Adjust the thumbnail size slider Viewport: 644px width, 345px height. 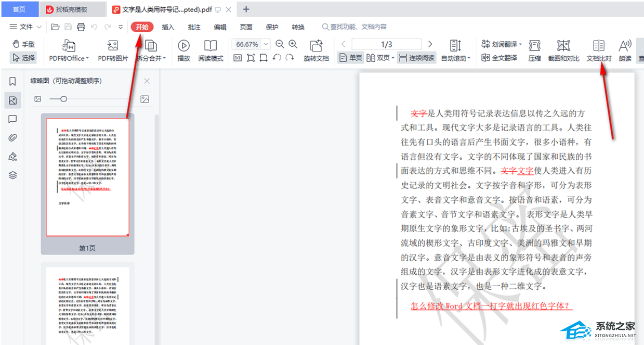tap(63, 99)
